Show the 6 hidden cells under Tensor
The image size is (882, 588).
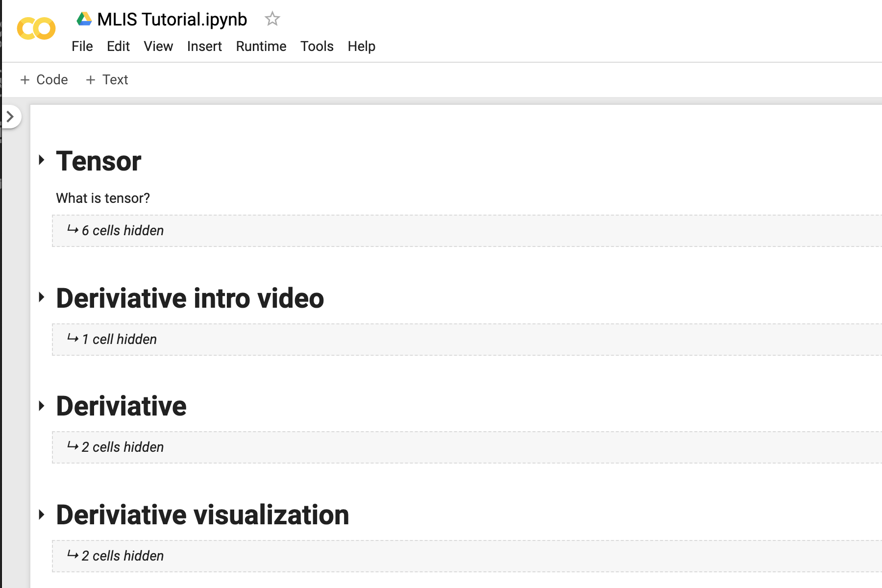(122, 230)
